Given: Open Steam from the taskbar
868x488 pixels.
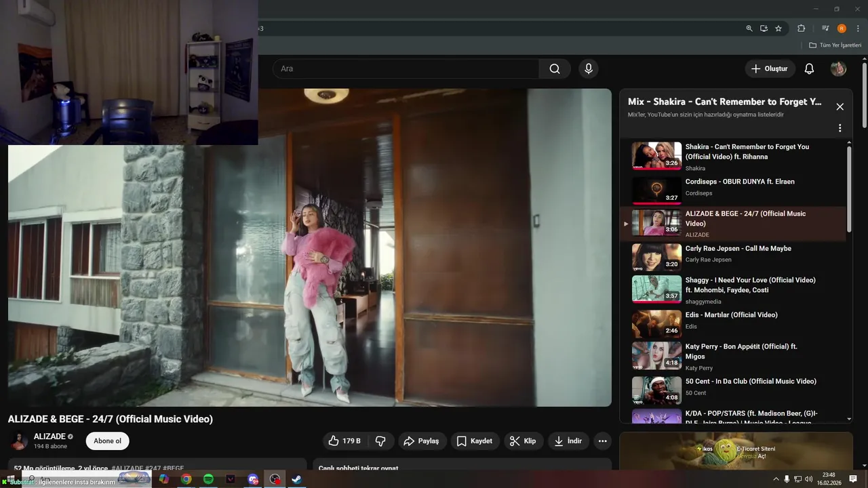Looking at the screenshot, I should coord(297,479).
